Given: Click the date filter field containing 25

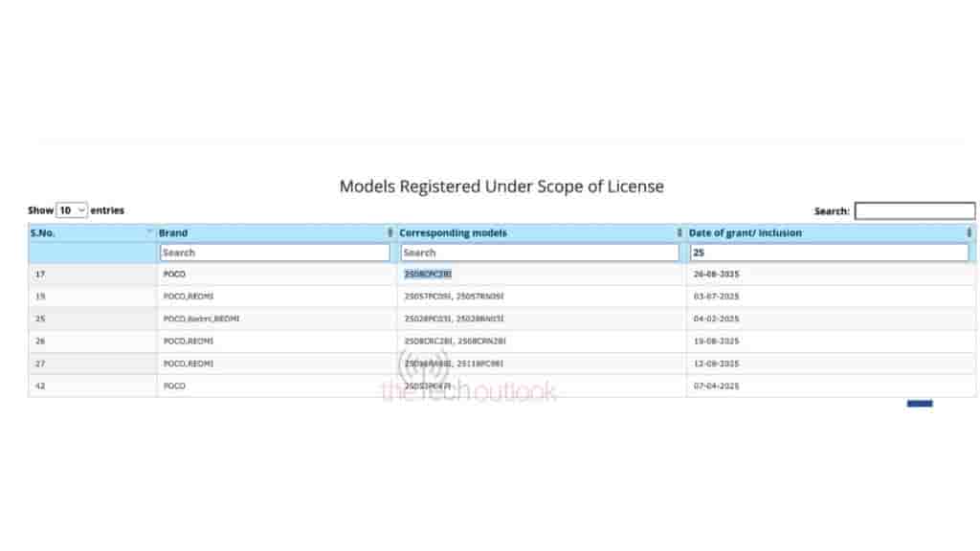Looking at the screenshot, I should (828, 253).
